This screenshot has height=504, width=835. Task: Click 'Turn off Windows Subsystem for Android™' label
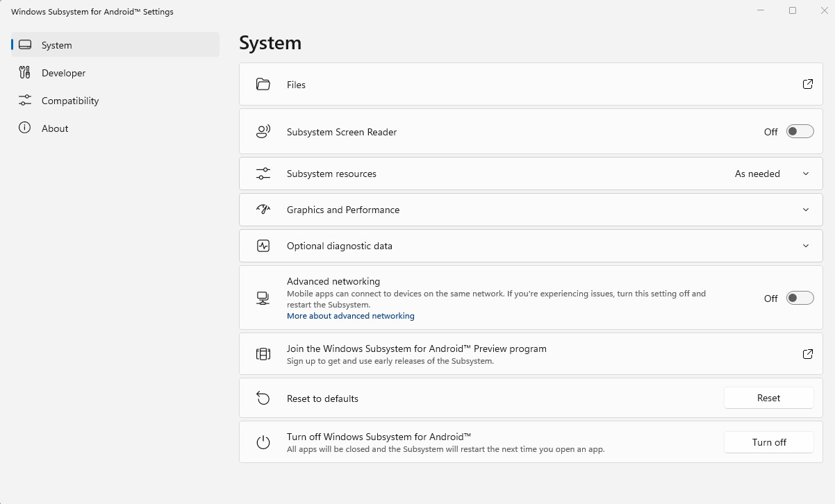[379, 437]
